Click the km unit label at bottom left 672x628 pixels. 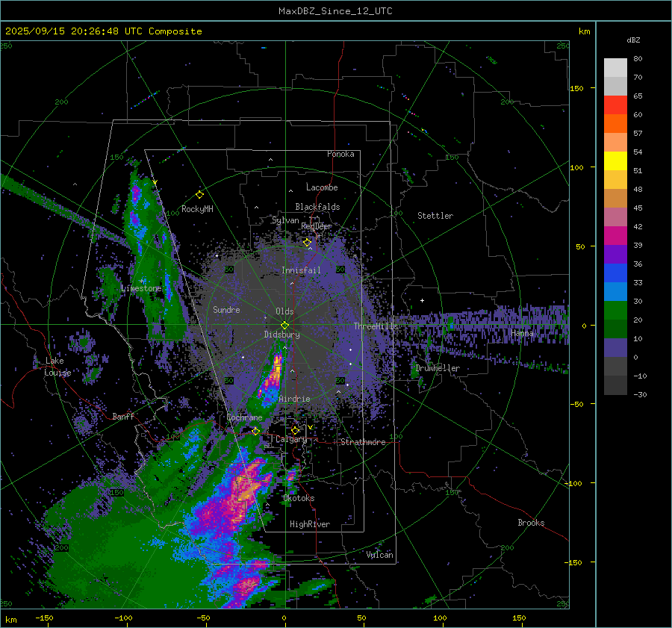pos(11,620)
